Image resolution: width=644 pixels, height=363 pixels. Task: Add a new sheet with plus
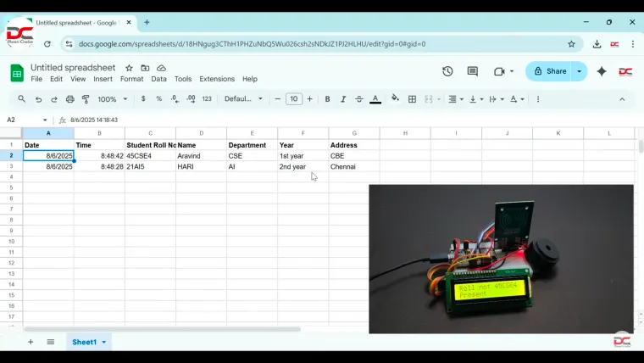click(31, 342)
